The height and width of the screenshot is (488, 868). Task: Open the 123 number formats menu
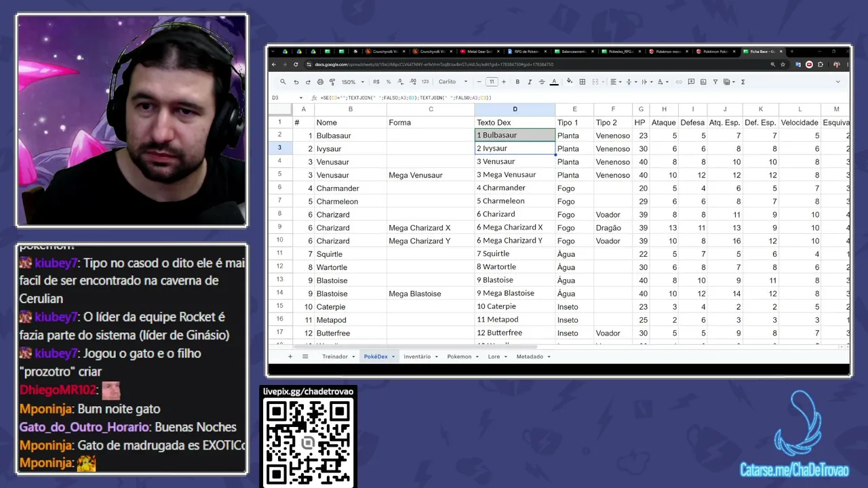tap(425, 82)
